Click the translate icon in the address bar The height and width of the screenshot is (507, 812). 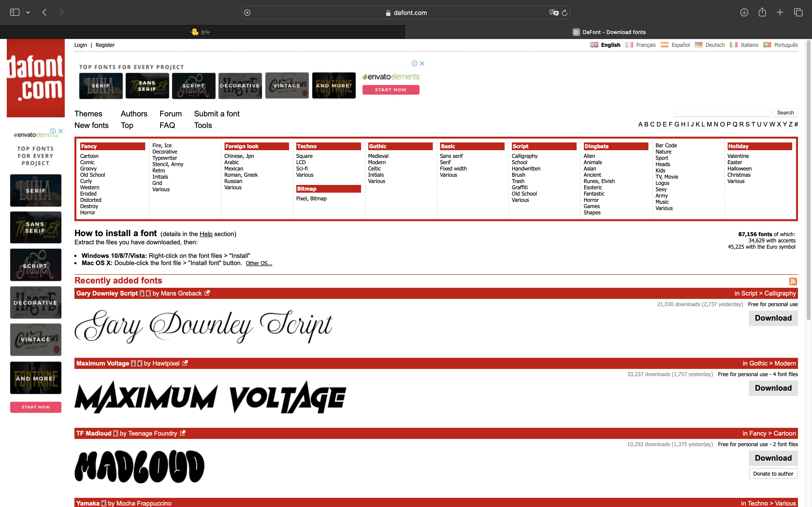[x=553, y=13]
